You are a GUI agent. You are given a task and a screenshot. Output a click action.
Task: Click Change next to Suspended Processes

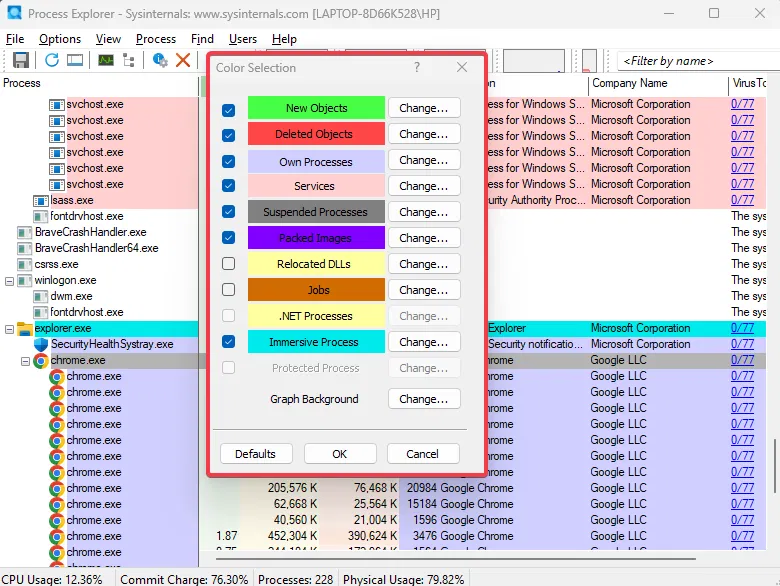click(x=423, y=212)
